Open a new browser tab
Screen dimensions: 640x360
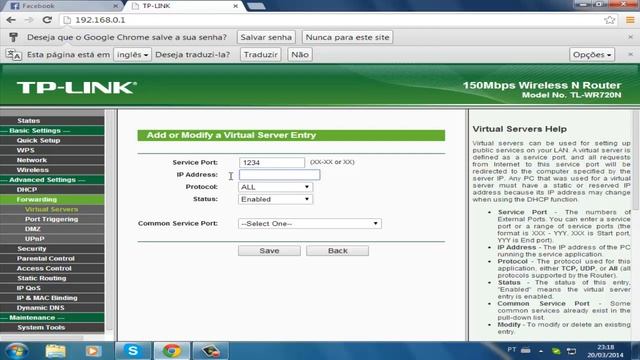pyautogui.click(x=256, y=6)
